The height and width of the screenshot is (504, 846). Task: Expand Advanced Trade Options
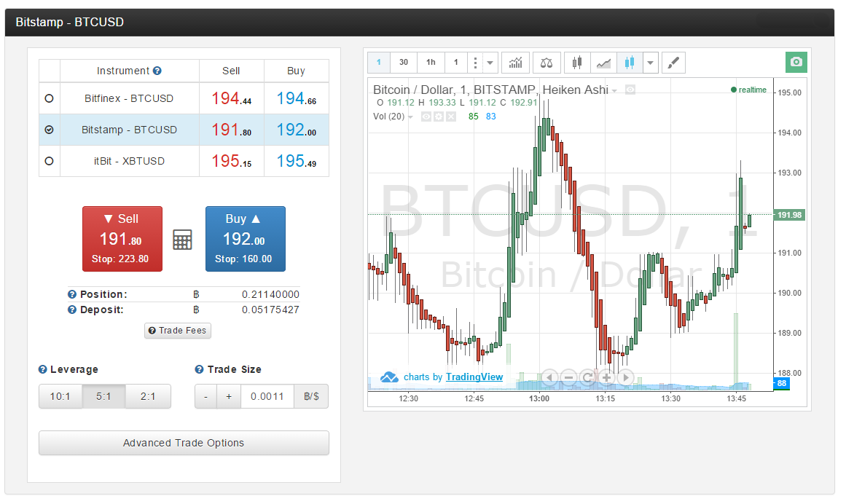tap(184, 443)
